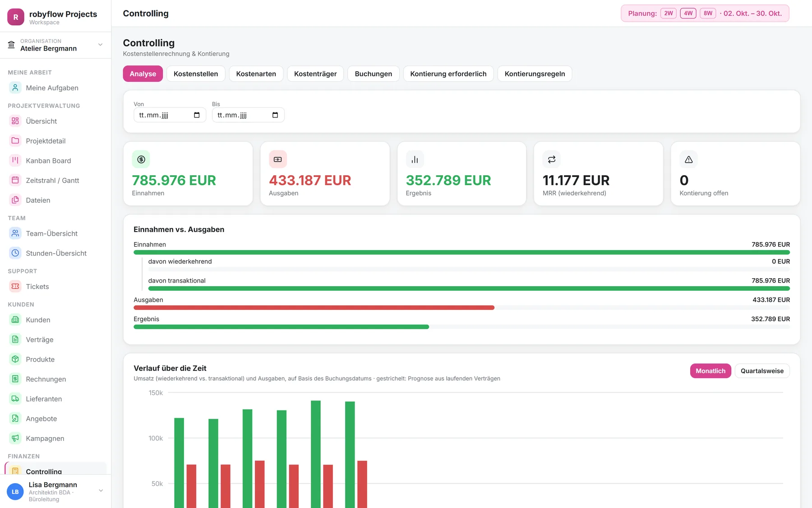Click the green Einnahmen progress bar
Screen dimensions: 812x508
point(462,252)
